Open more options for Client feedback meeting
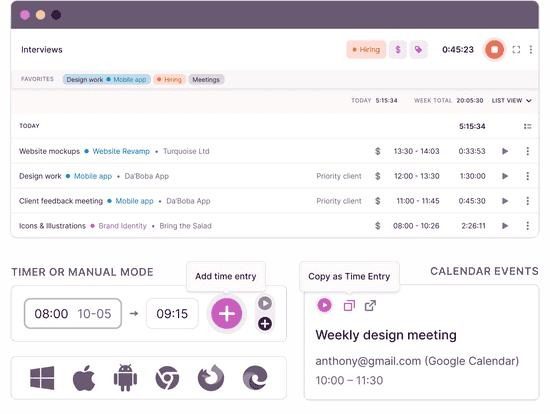Screen dimensions: 550x414 [x=527, y=201]
